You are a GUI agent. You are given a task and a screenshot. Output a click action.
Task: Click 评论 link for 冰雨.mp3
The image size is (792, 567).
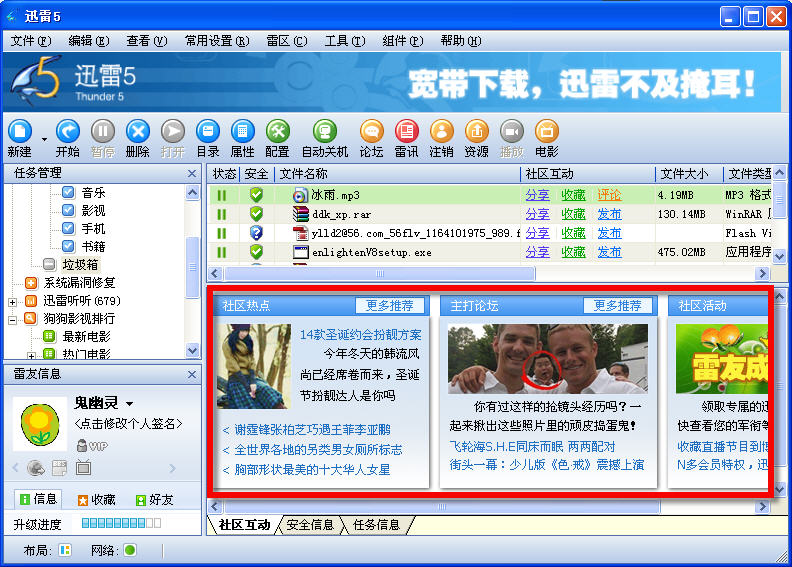point(609,195)
